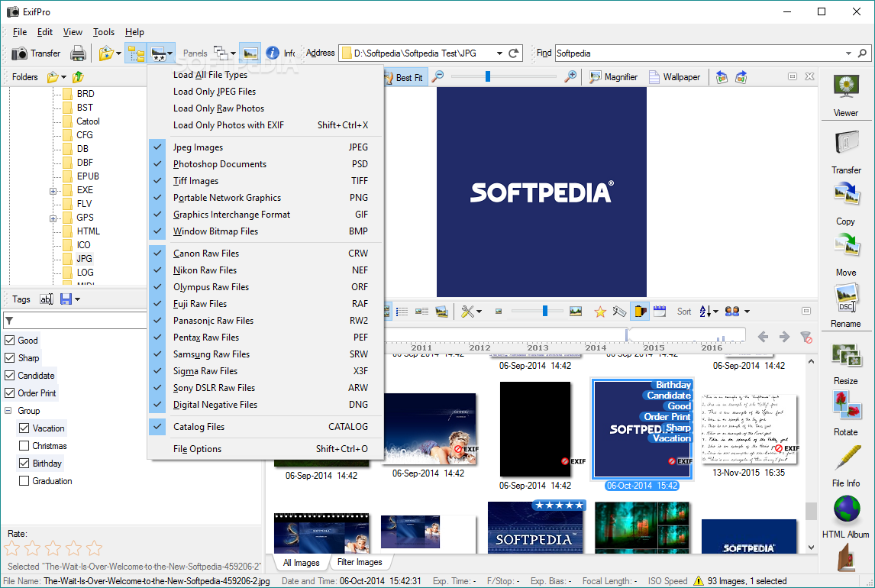Click the Transfer camera icon in toolbar
The image size is (875, 588).
(20, 53)
